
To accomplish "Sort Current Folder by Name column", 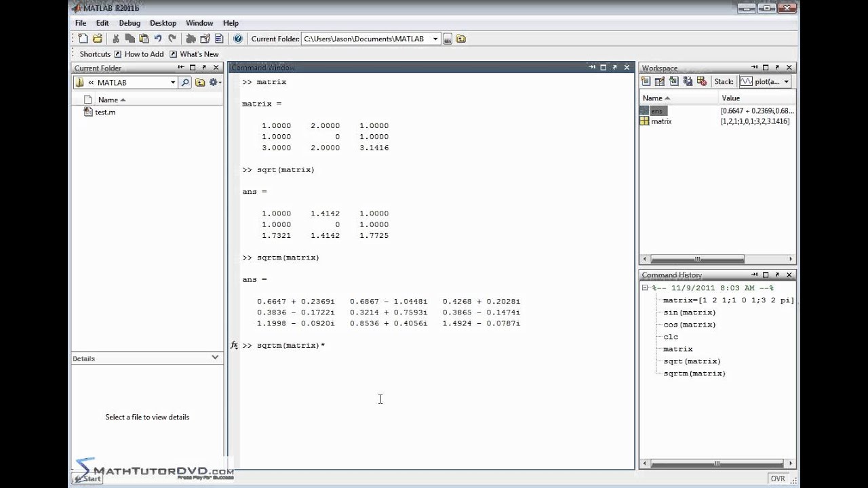I will click(112, 100).
